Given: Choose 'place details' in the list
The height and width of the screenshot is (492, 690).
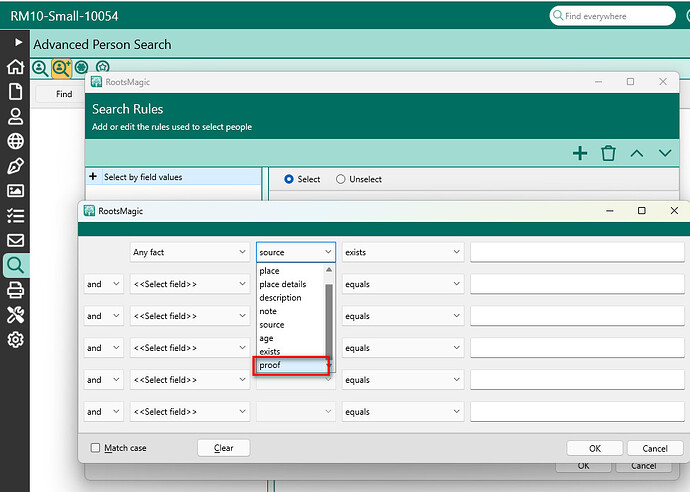Looking at the screenshot, I should tap(291, 284).
